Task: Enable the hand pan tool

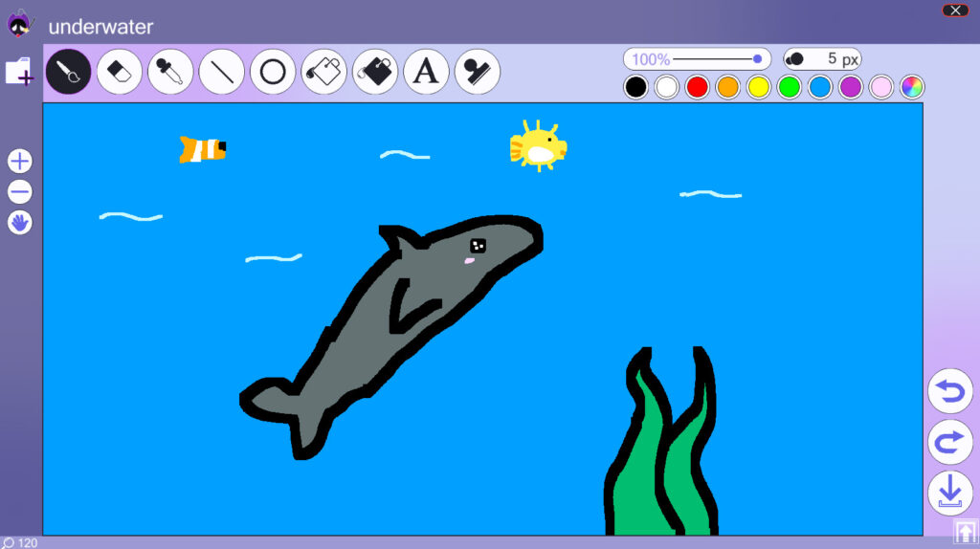Action: pyautogui.click(x=20, y=223)
